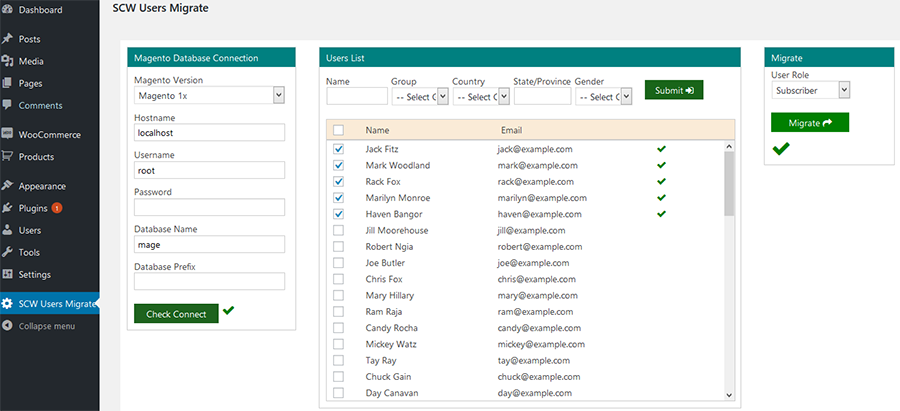Click the green Migrate button

[809, 122]
